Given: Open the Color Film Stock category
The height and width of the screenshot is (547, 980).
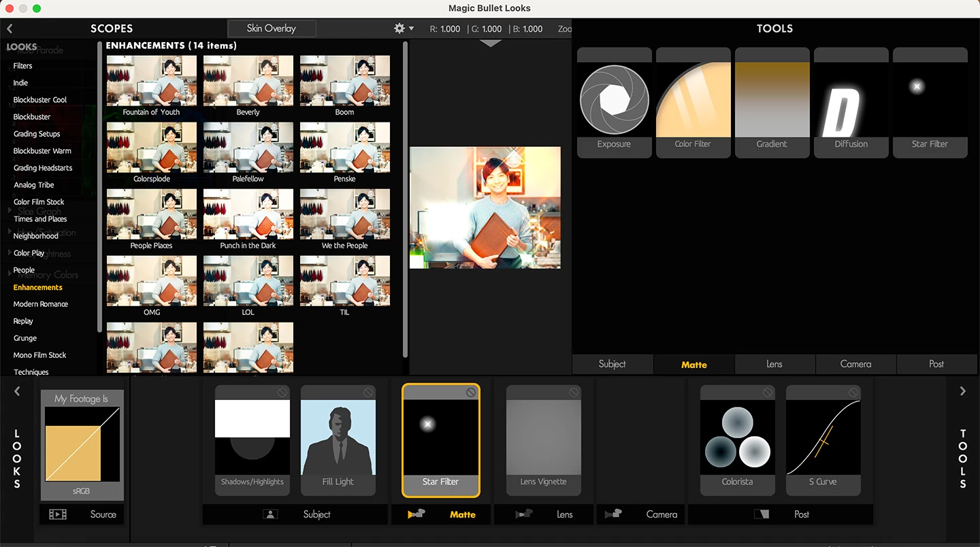Looking at the screenshot, I should tap(39, 202).
